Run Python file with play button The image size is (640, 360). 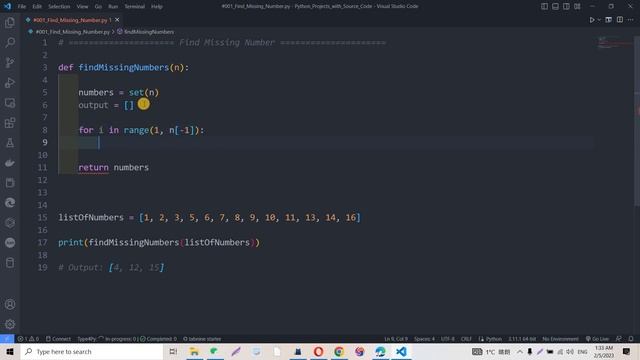point(591,20)
